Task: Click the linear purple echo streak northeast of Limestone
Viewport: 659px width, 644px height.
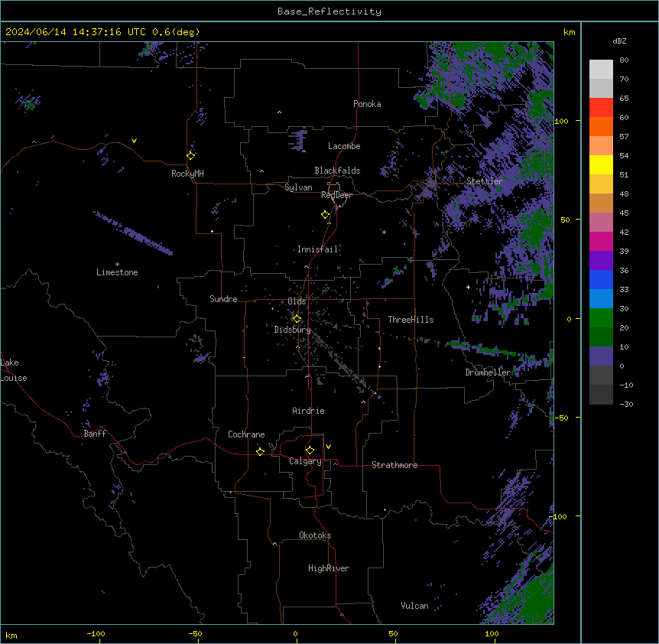Action: (x=132, y=233)
